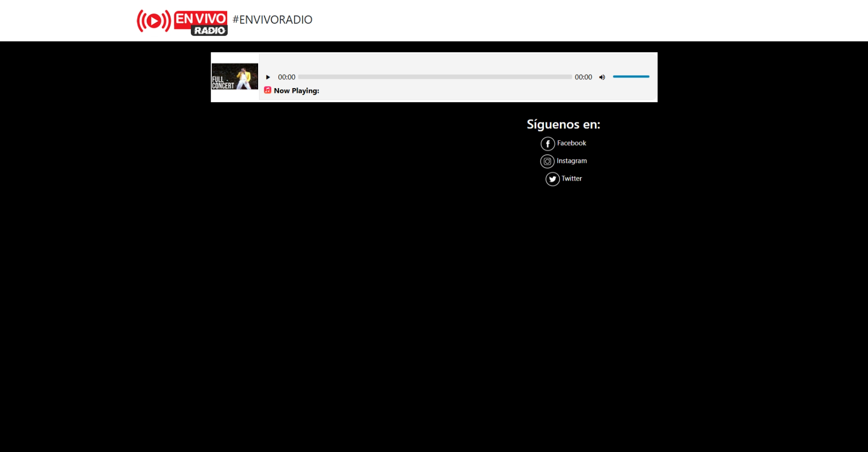The width and height of the screenshot is (868, 452).
Task: Follow the Facebook text link
Action: [572, 143]
